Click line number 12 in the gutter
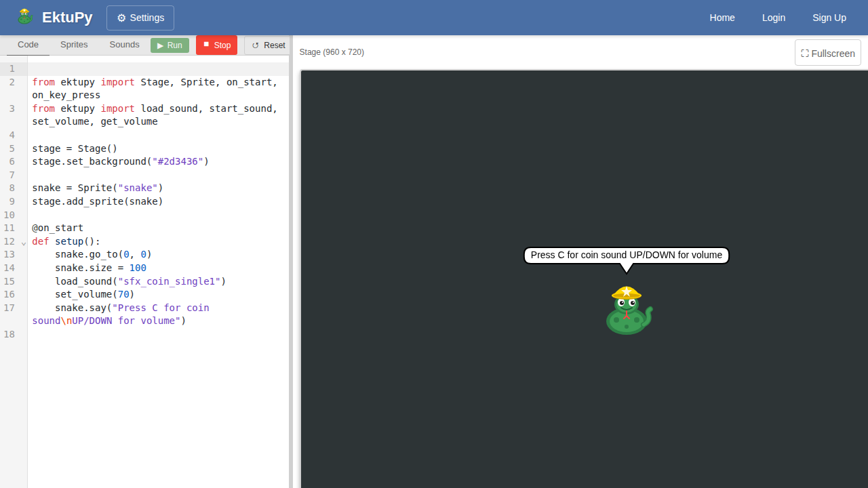 (x=9, y=241)
